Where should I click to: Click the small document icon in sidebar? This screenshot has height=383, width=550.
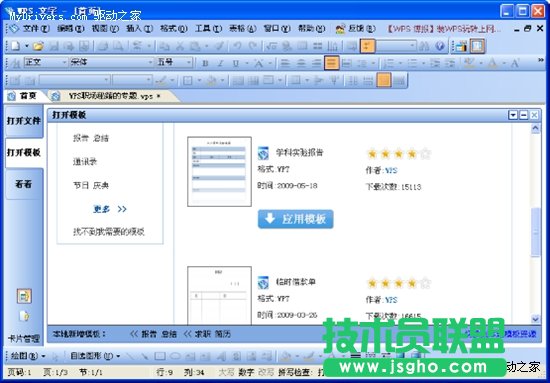[x=24, y=316]
